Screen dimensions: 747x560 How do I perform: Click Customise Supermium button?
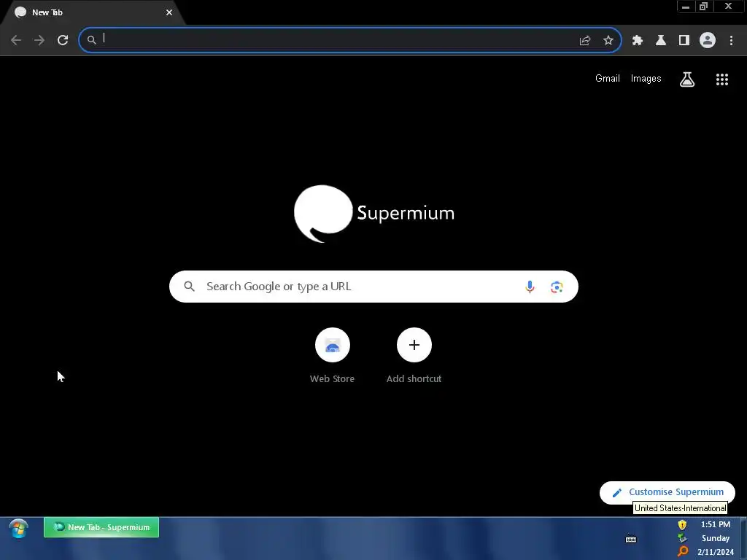667,492
